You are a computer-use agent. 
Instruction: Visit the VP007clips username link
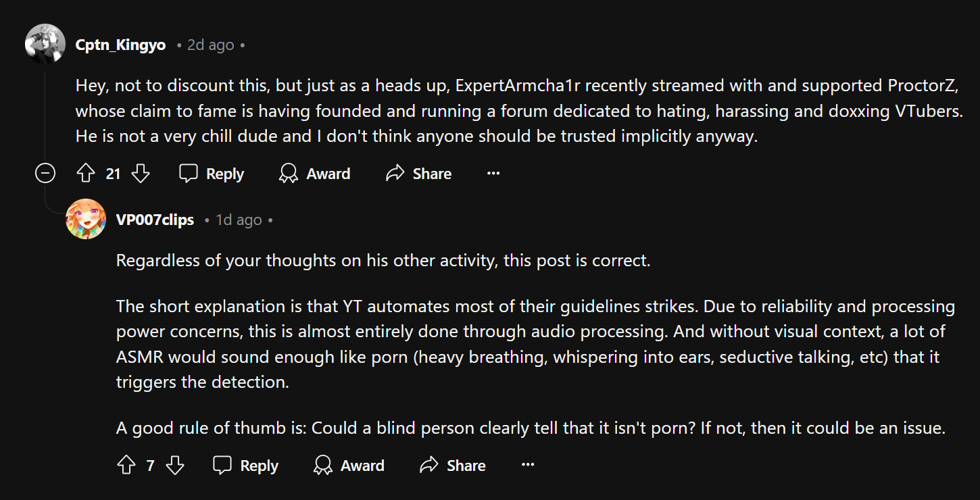point(155,220)
